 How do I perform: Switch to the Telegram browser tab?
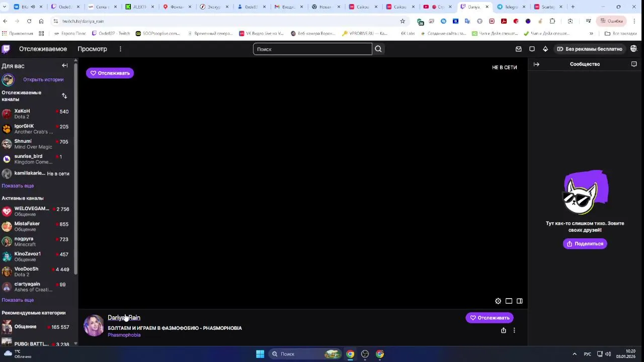click(511, 7)
